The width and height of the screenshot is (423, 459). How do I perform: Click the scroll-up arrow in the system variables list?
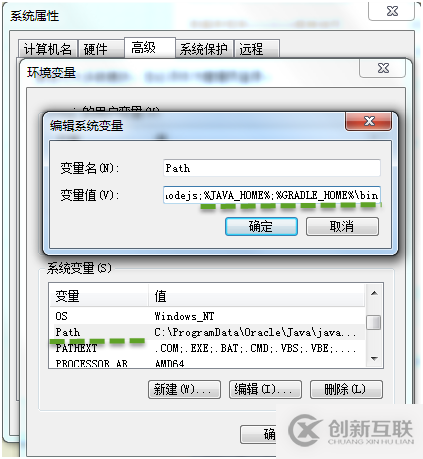click(374, 293)
